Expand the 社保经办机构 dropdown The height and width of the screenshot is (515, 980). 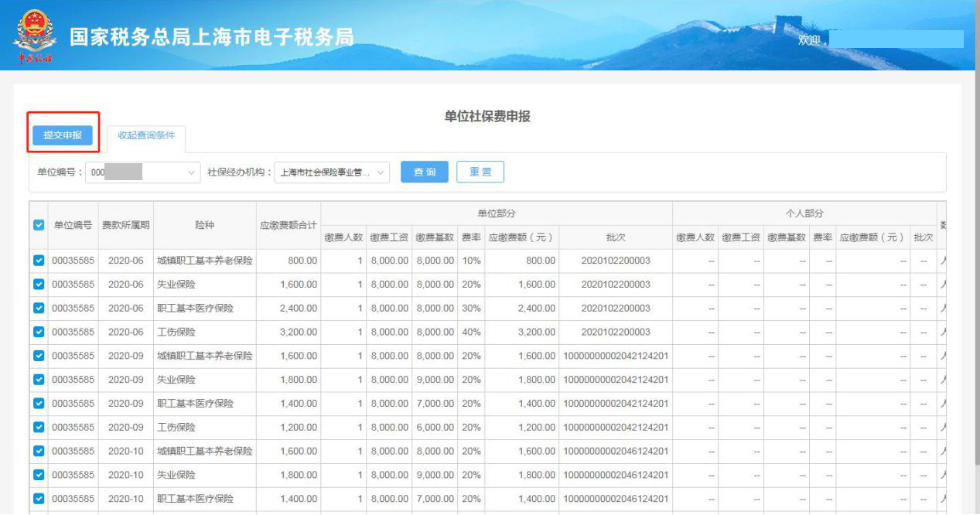tap(332, 172)
